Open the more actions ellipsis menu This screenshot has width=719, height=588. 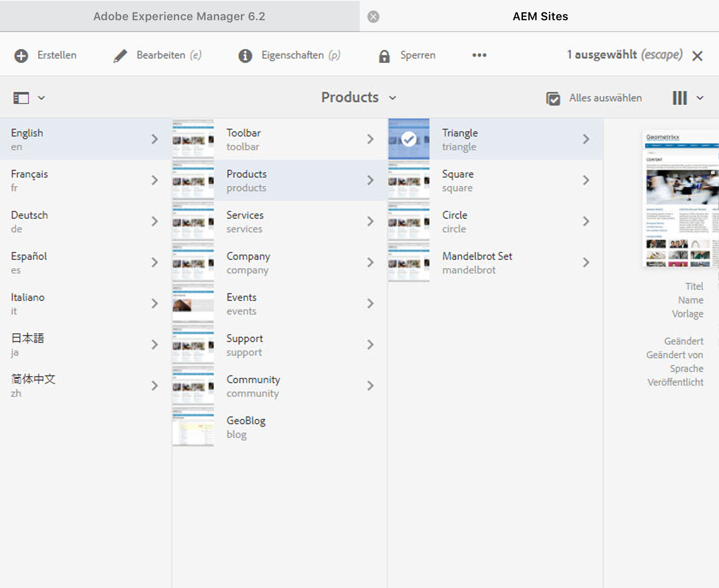tap(479, 55)
